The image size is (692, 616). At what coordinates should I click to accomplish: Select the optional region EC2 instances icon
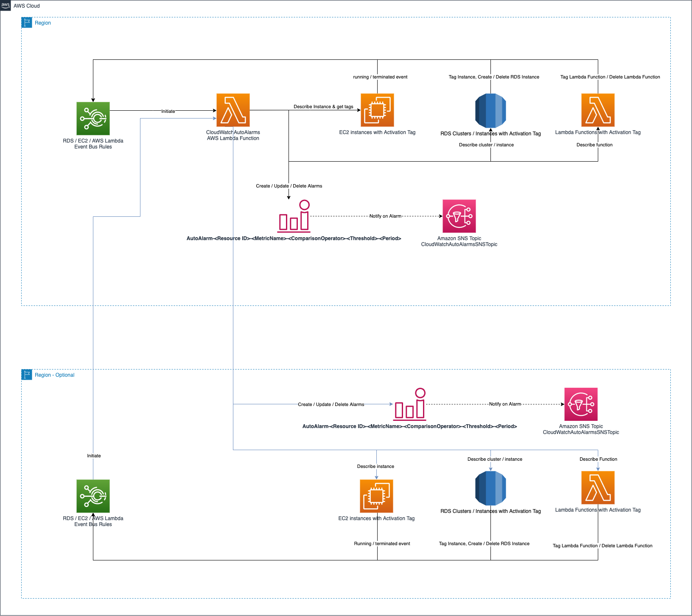376,496
